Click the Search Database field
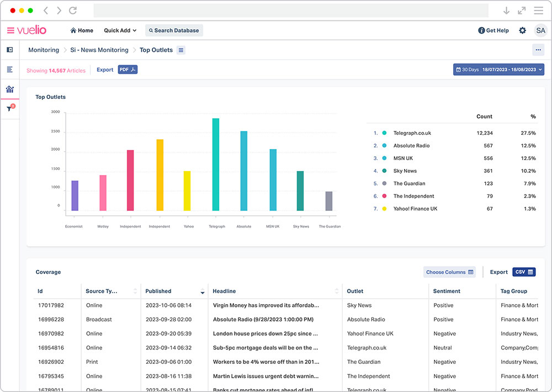 pyautogui.click(x=174, y=30)
